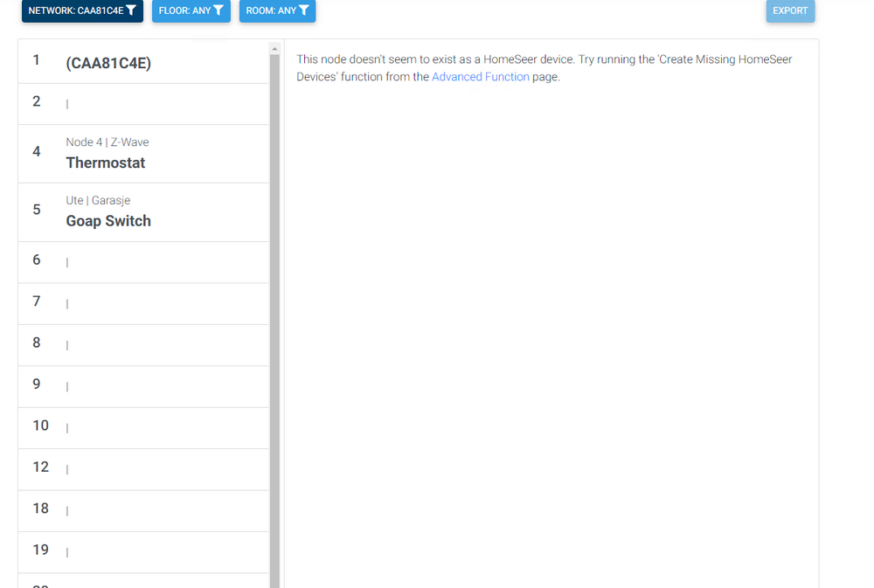Image resolution: width=874 pixels, height=588 pixels.
Task: Select empty node 2 in the list
Action: click(x=143, y=103)
